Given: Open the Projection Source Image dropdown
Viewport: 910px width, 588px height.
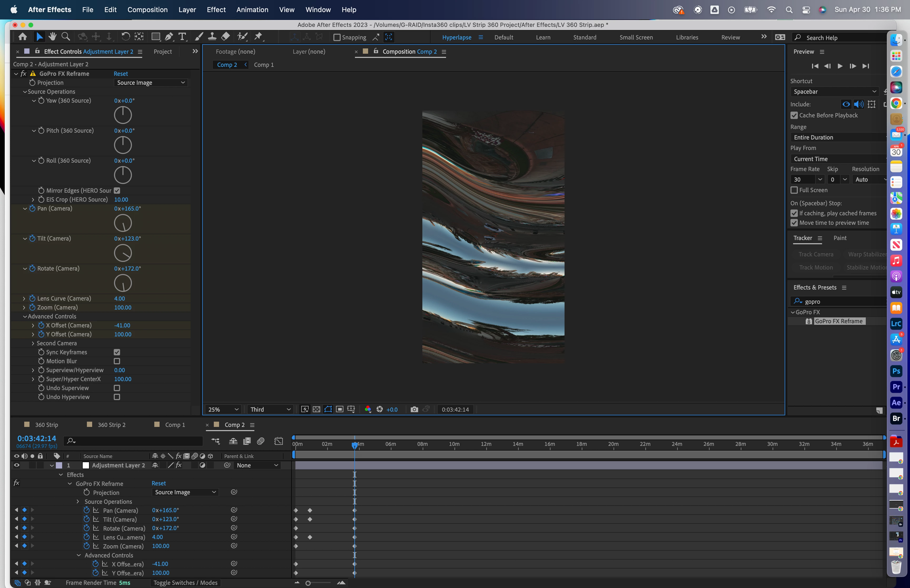Looking at the screenshot, I should pos(150,82).
